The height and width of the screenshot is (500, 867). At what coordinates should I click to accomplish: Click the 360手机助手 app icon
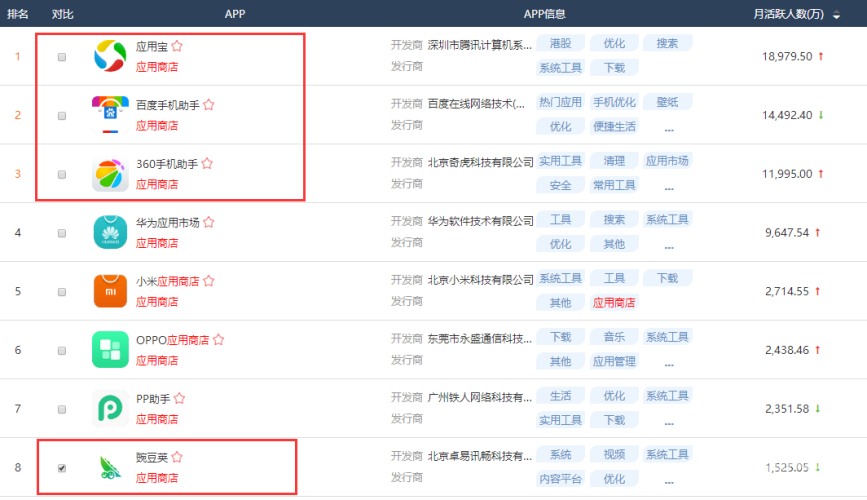pos(110,174)
